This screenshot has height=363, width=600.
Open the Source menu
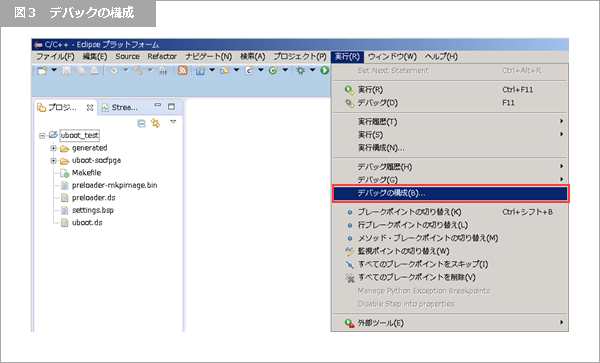[127, 57]
